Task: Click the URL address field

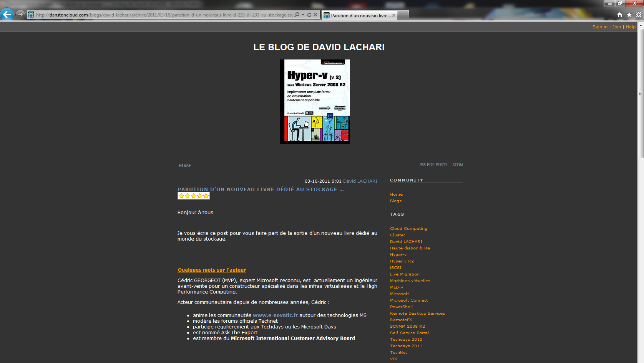Action: pyautogui.click(x=164, y=15)
